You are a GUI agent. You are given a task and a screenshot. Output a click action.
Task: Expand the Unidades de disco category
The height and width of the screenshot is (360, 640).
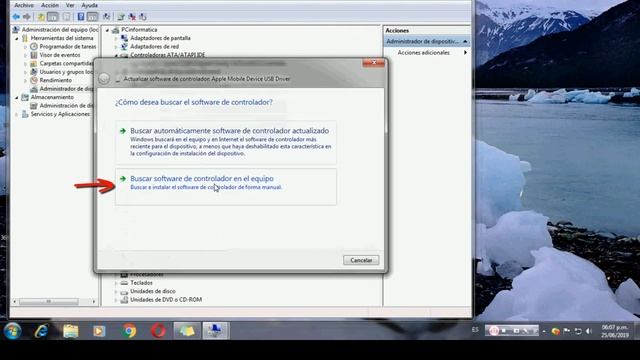[116, 291]
